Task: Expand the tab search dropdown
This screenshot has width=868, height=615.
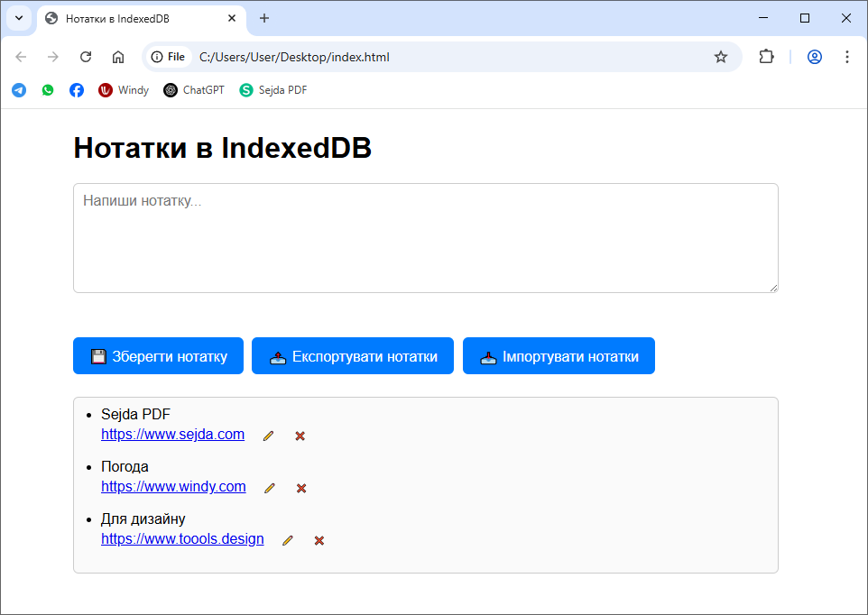Action: click(19, 18)
